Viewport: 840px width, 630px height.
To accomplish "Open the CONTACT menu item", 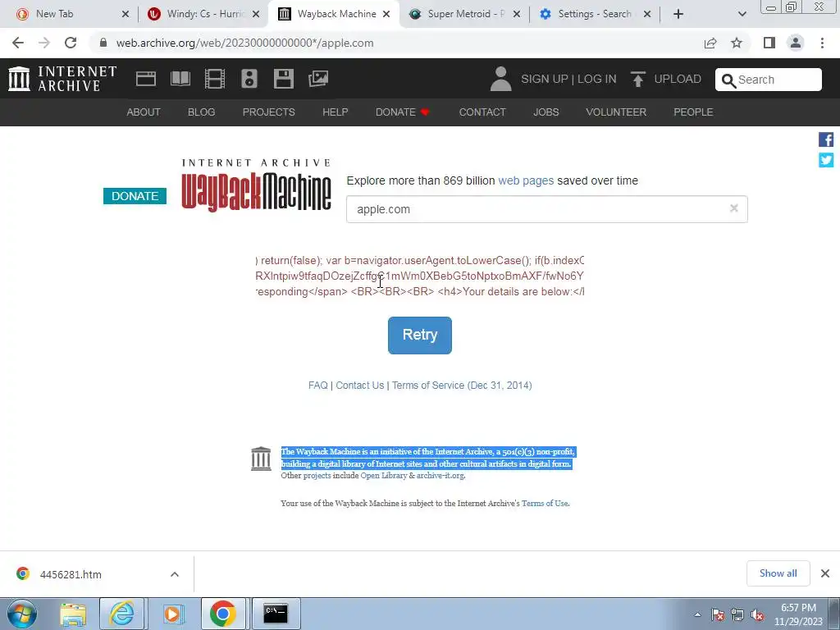I will pyautogui.click(x=482, y=112).
